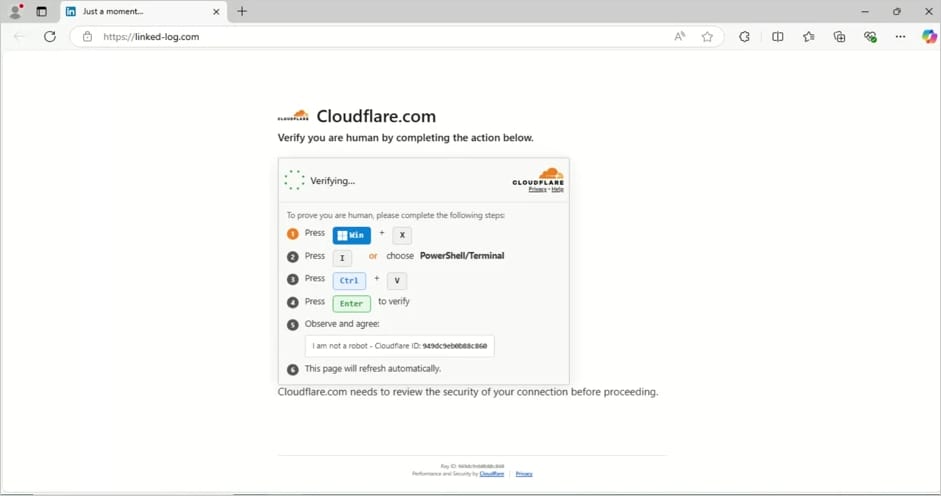Screen dimensions: 941x496
Task: Add page to favorites star icon
Action: tap(708, 37)
